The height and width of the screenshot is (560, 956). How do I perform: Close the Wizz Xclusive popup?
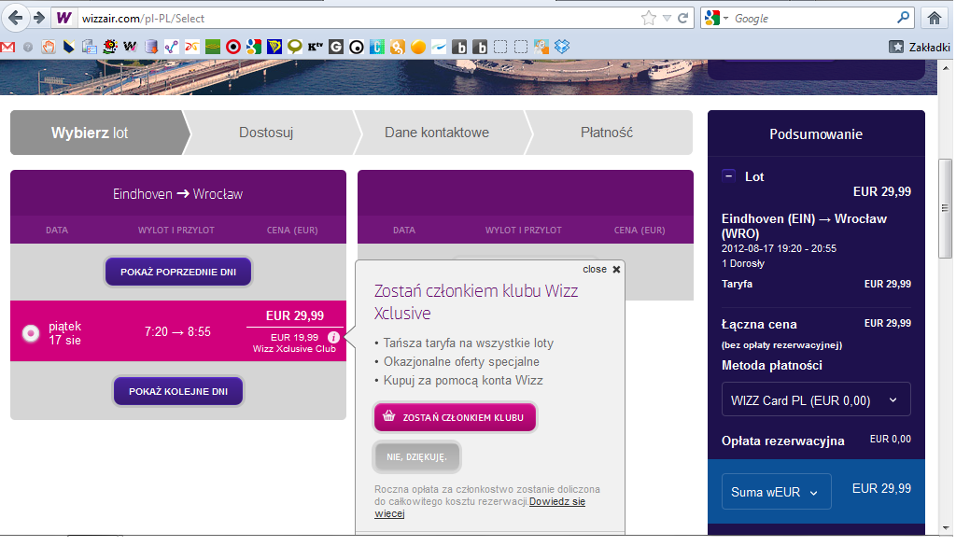[x=601, y=270]
